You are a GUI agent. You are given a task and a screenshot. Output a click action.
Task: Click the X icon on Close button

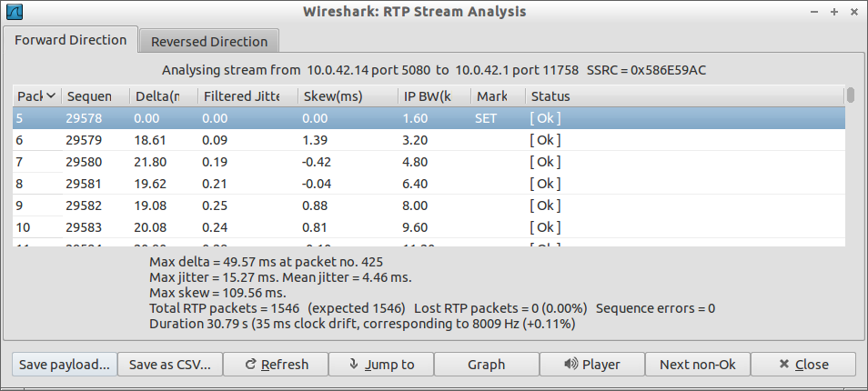coord(783,364)
